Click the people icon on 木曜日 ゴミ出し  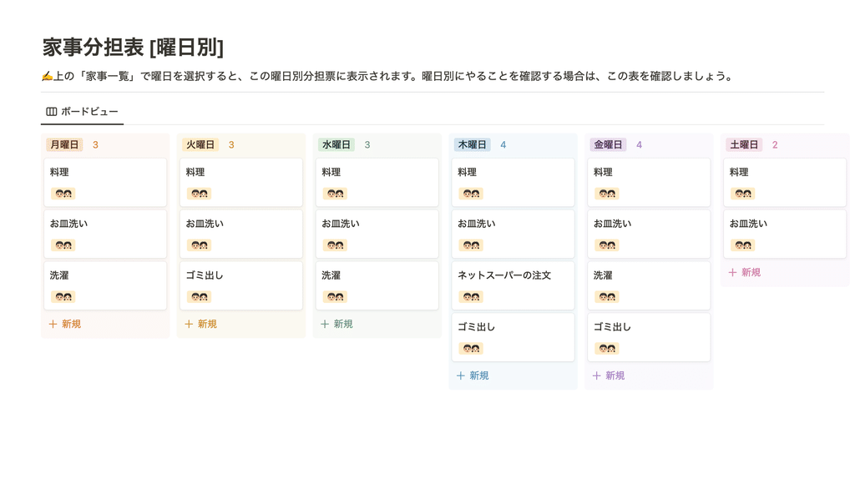pos(471,349)
